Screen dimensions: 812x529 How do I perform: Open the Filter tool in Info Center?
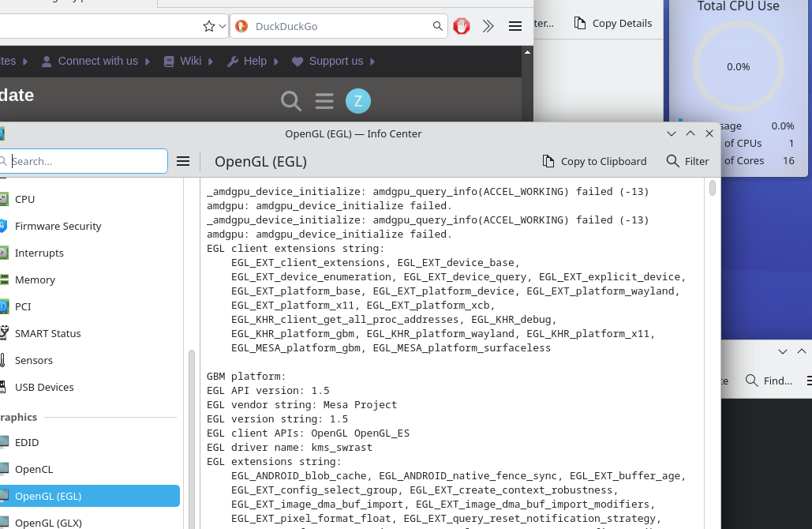click(x=687, y=161)
